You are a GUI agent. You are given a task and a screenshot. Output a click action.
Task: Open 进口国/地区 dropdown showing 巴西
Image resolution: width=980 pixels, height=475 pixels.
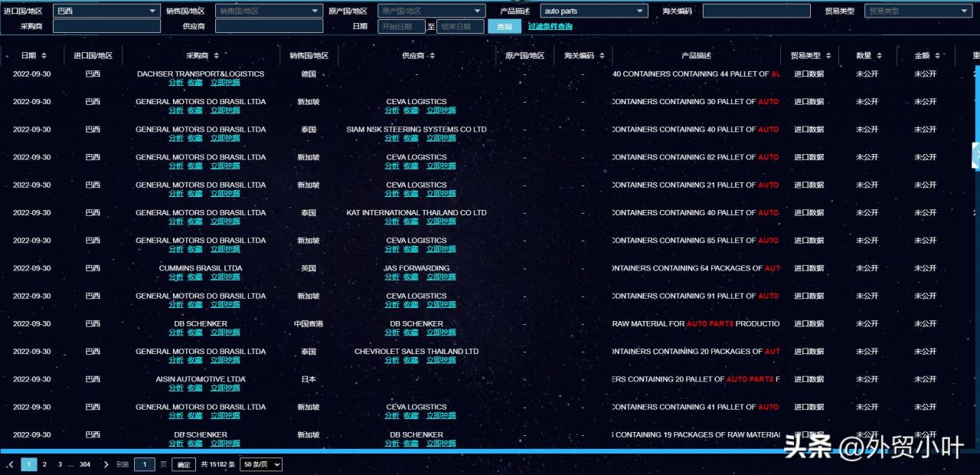tap(106, 11)
